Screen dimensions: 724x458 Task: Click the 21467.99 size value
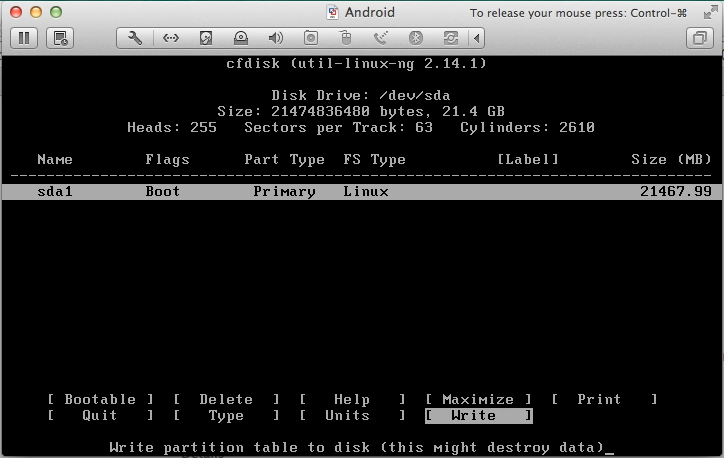click(676, 191)
